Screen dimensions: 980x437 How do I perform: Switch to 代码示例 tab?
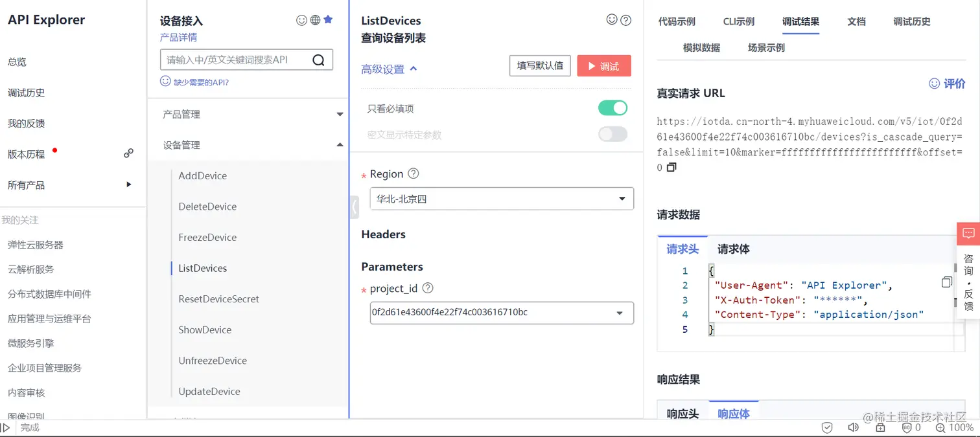677,21
